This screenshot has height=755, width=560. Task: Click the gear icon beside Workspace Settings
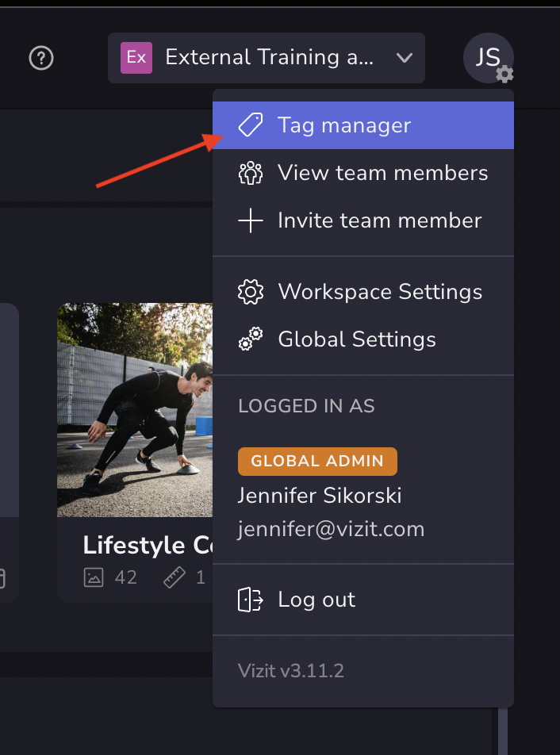pyautogui.click(x=251, y=292)
